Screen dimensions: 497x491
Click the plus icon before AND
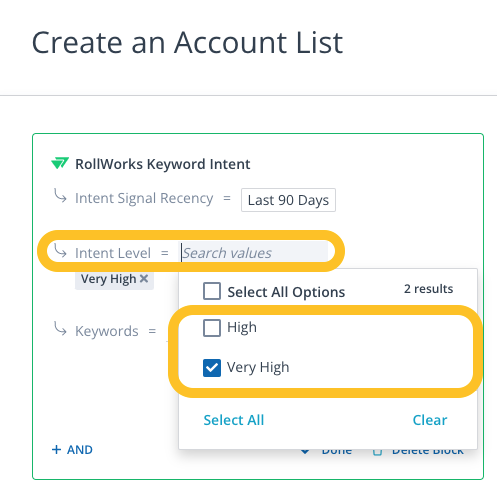point(56,450)
